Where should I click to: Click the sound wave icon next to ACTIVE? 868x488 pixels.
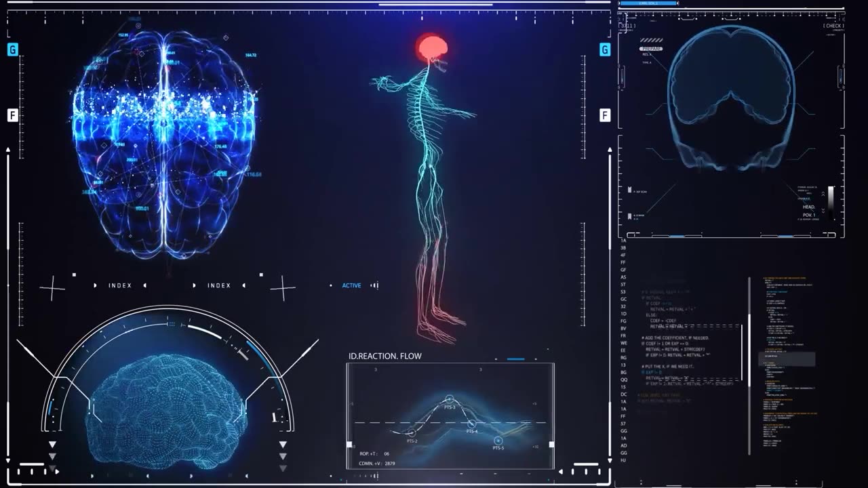tap(374, 285)
